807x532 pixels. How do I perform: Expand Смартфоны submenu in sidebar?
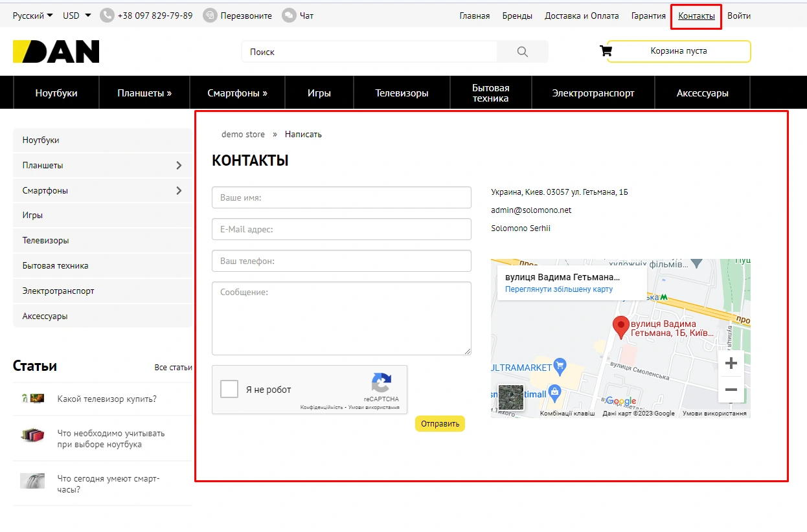tap(179, 191)
